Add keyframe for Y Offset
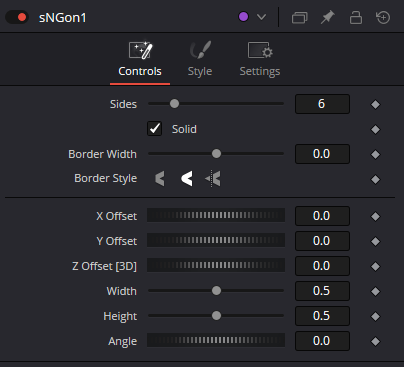Image resolution: width=404 pixels, height=367 pixels. pos(375,241)
